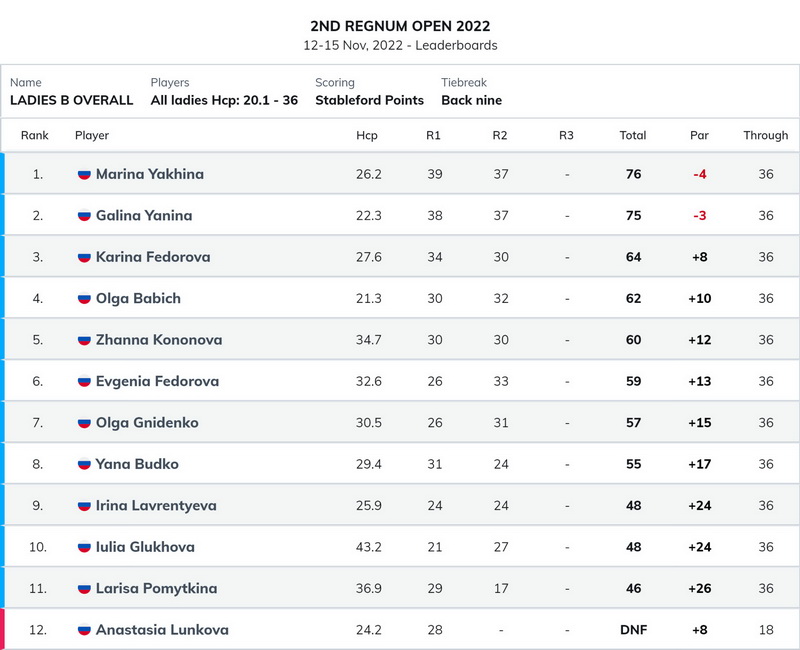This screenshot has height=650, width=800.
Task: Click the R1 column header
Action: 433,135
